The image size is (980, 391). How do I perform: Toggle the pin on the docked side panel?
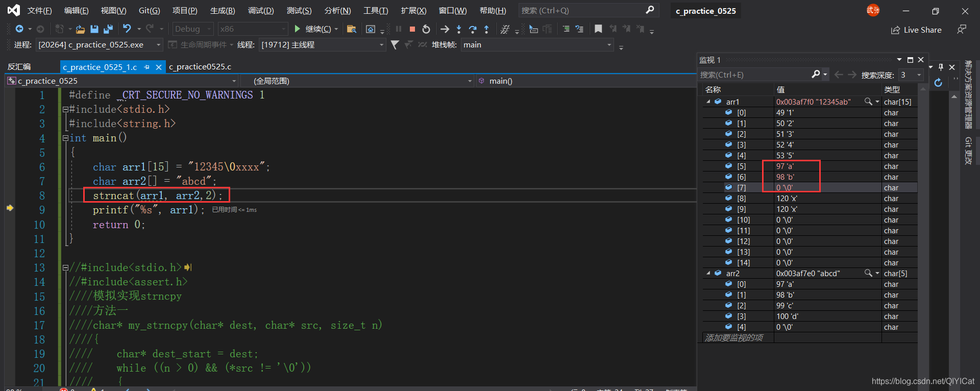pyautogui.click(x=941, y=67)
